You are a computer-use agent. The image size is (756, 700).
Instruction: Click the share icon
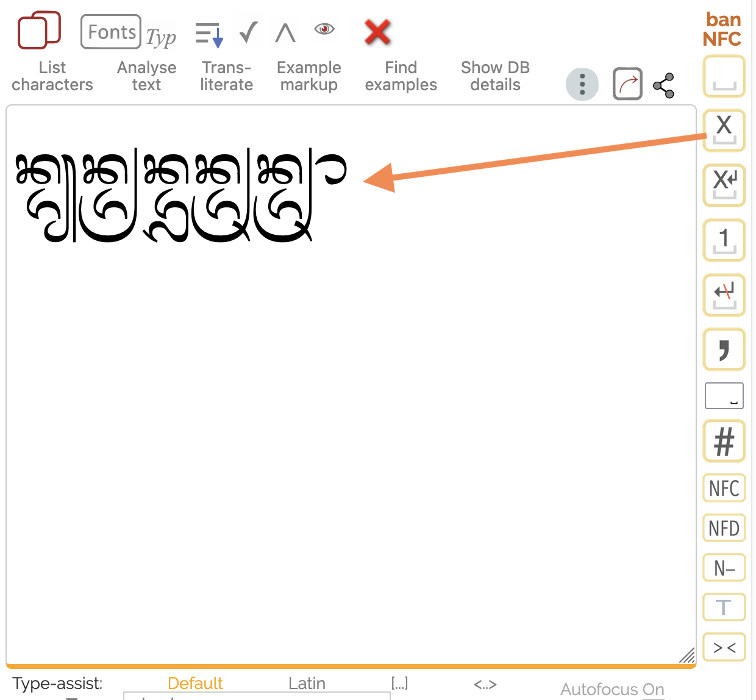pyautogui.click(x=663, y=85)
